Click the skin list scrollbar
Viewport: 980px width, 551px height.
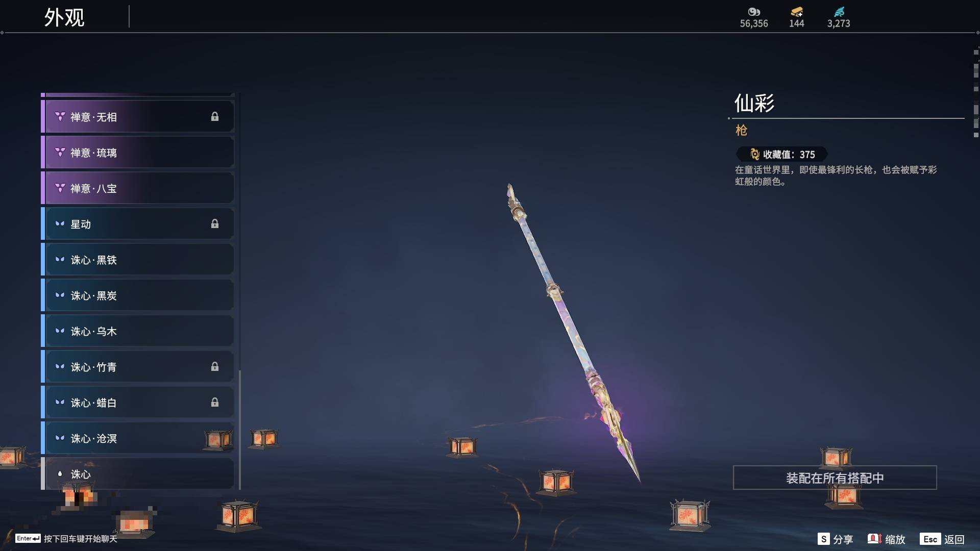tap(239, 291)
